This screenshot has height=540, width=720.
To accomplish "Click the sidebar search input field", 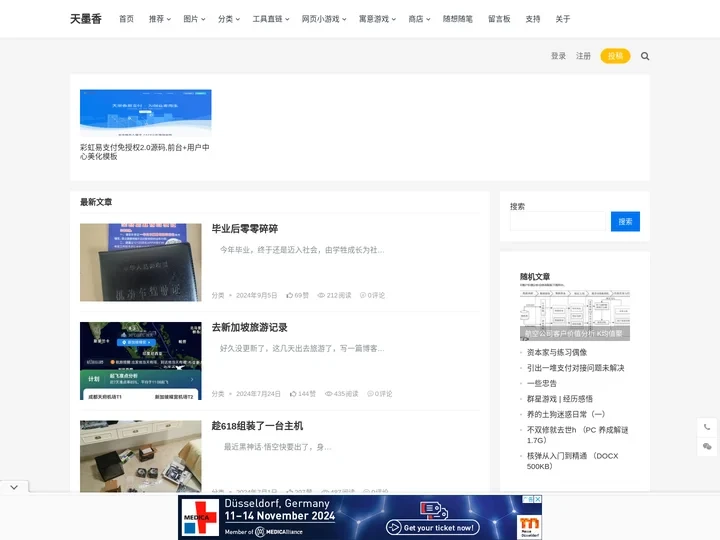I will pyautogui.click(x=558, y=221).
